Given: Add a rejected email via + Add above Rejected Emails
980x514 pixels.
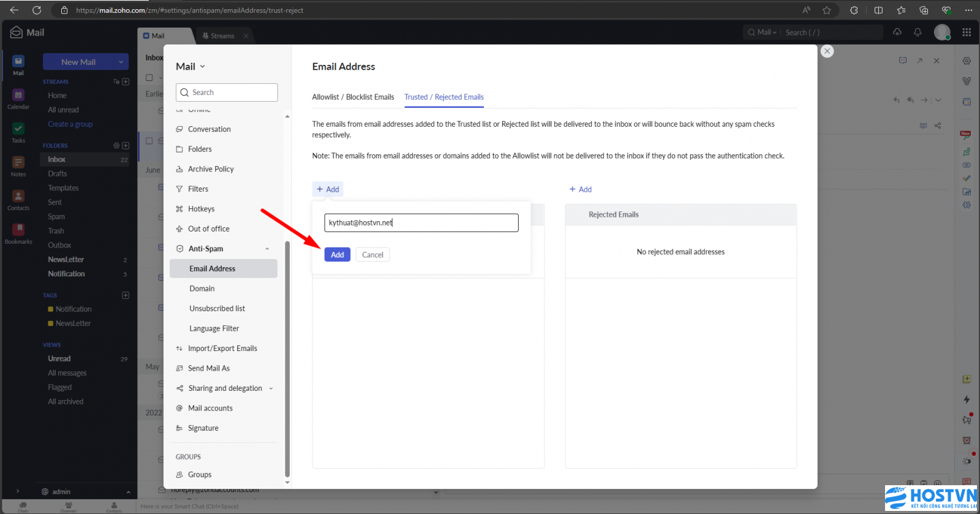Looking at the screenshot, I should tap(581, 189).
